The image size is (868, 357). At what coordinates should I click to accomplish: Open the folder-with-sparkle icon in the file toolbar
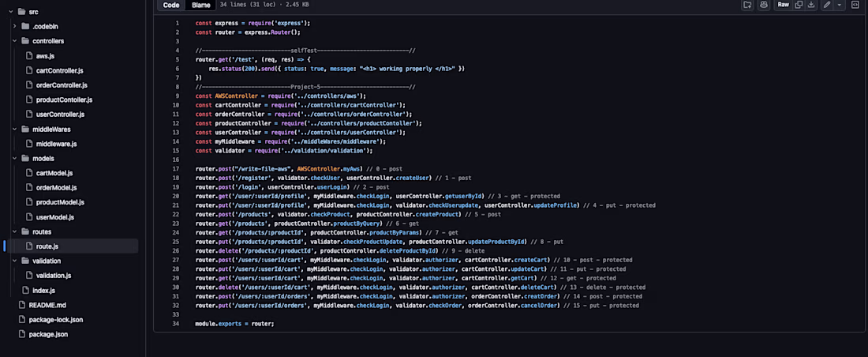[x=747, y=5]
